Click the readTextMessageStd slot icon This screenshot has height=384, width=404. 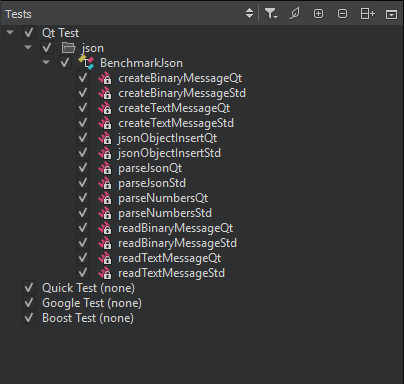pos(105,273)
